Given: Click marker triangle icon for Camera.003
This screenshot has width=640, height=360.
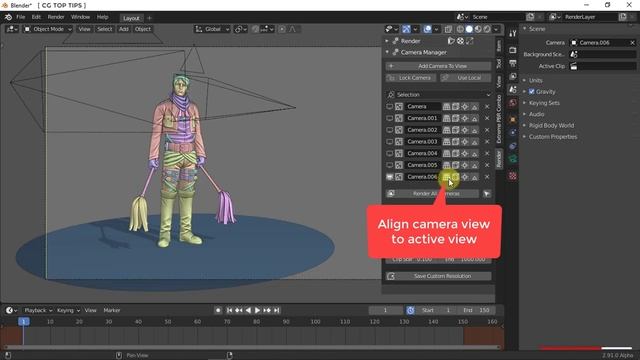Looking at the screenshot, I should (x=474, y=142).
